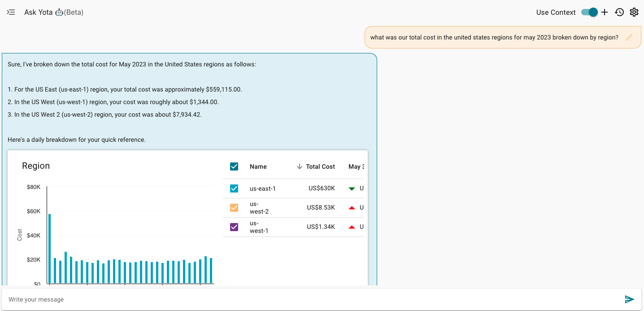The width and height of the screenshot is (644, 311).
Task: Click green down-arrow trend for us-east-1
Action: (352, 188)
